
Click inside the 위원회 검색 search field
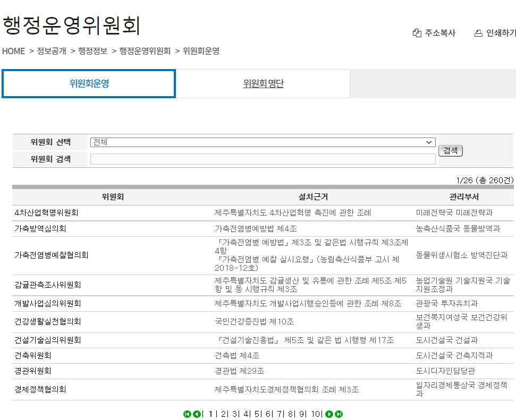coord(263,159)
